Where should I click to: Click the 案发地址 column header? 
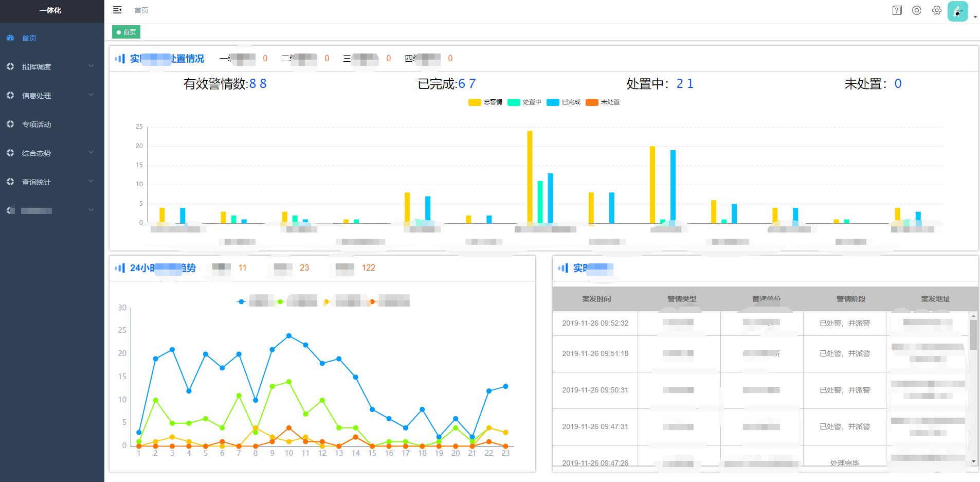[935, 299]
